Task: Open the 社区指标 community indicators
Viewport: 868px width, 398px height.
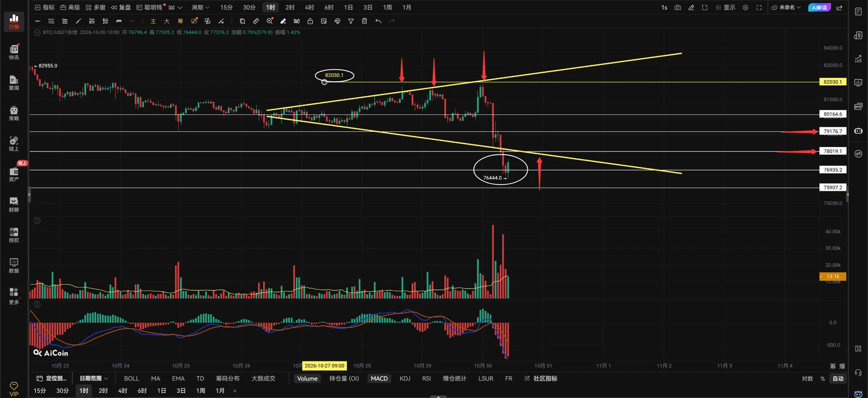Action: click(x=541, y=378)
